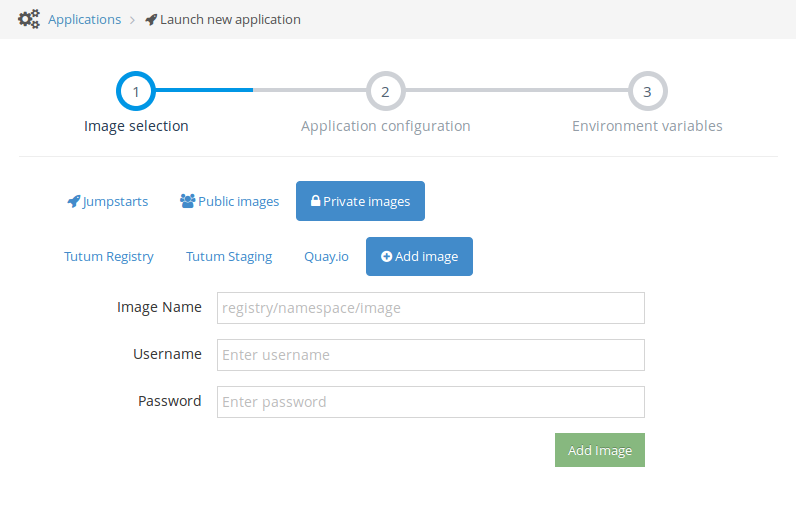
Task: Jump to step 2 circle in the wizard
Action: click(385, 91)
